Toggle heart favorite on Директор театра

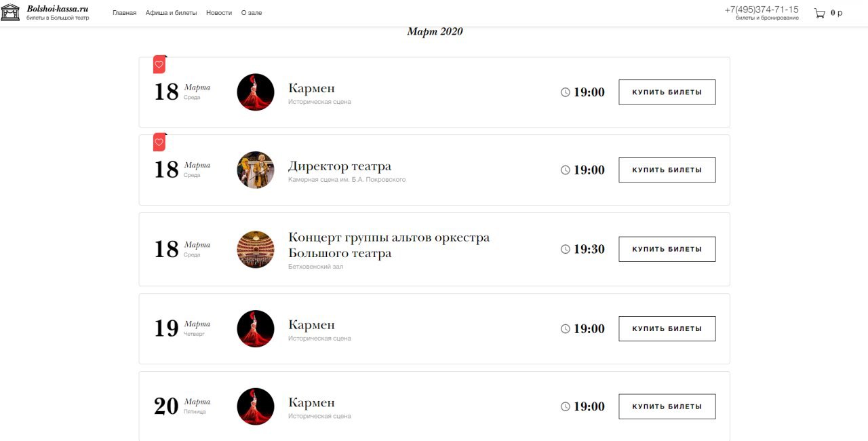tap(159, 142)
